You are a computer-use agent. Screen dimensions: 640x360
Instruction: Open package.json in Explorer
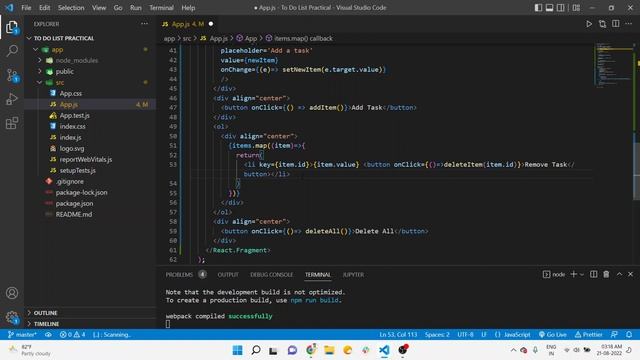coord(74,203)
